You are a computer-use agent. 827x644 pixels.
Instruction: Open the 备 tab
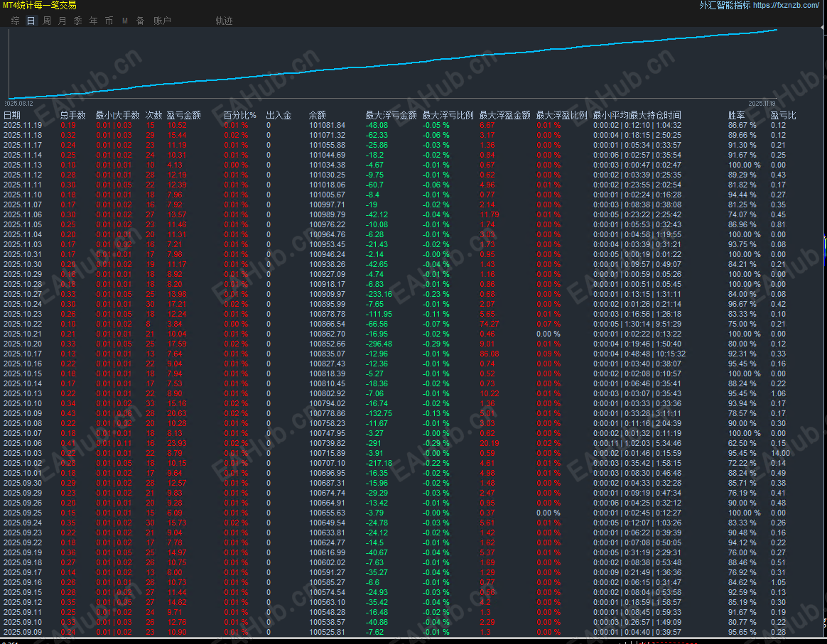(x=140, y=21)
